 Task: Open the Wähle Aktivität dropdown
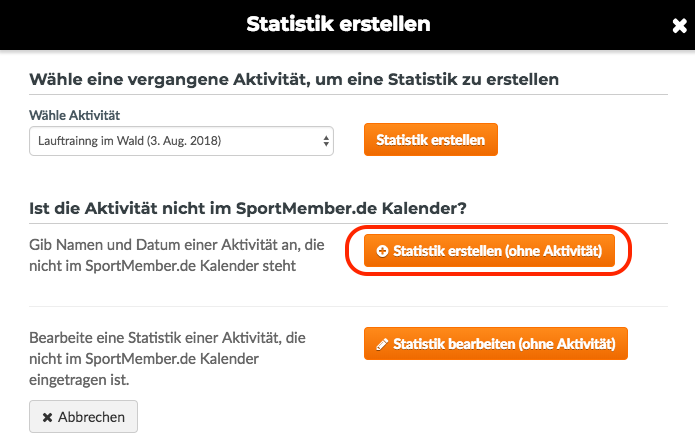coord(181,141)
